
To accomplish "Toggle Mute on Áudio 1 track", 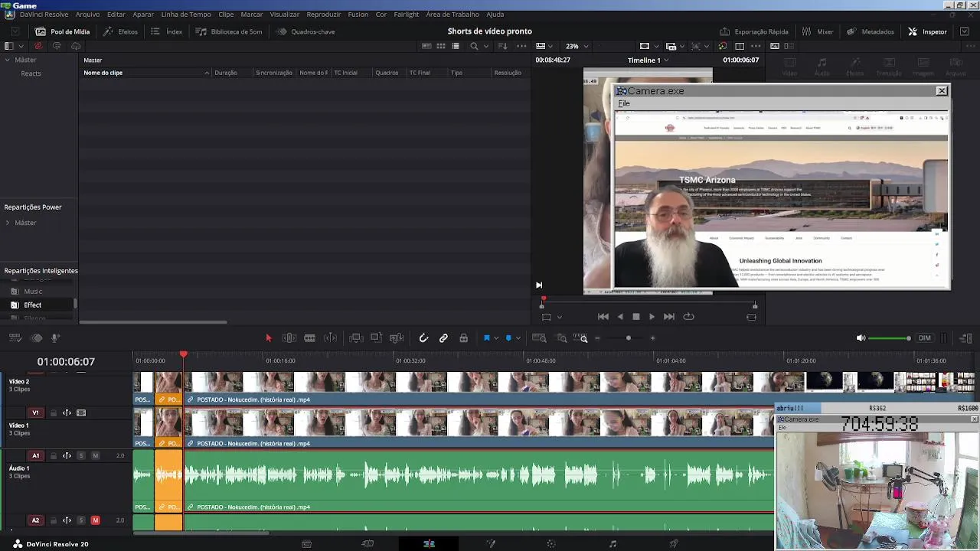I will pyautogui.click(x=95, y=455).
